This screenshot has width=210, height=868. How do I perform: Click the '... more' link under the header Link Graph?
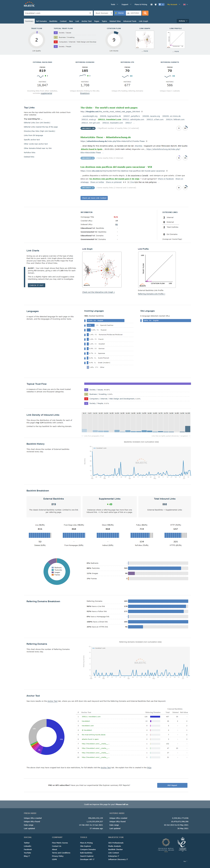[145, 51]
